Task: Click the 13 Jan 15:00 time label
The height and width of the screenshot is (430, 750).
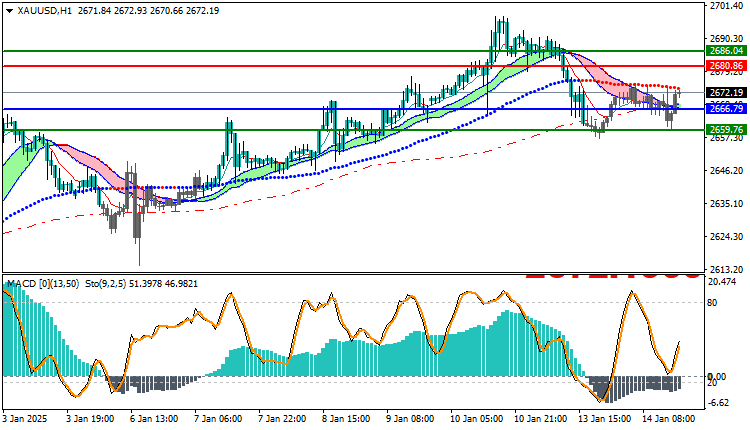Action: [x=605, y=419]
